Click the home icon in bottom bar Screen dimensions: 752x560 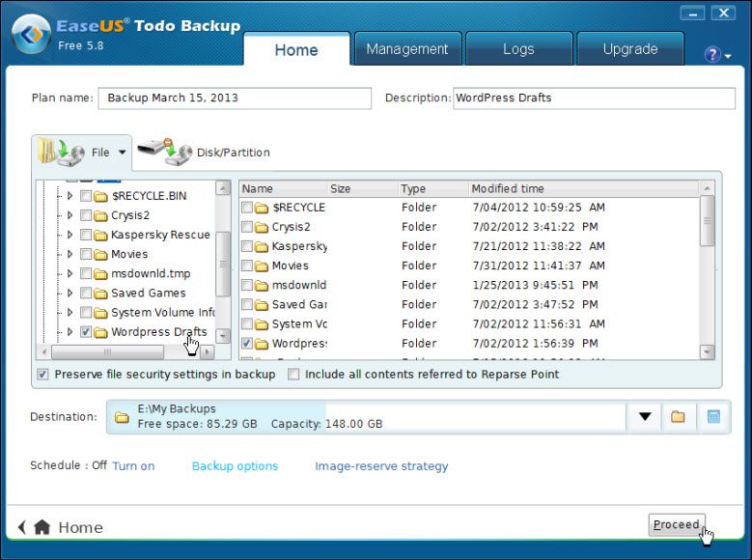point(42,527)
